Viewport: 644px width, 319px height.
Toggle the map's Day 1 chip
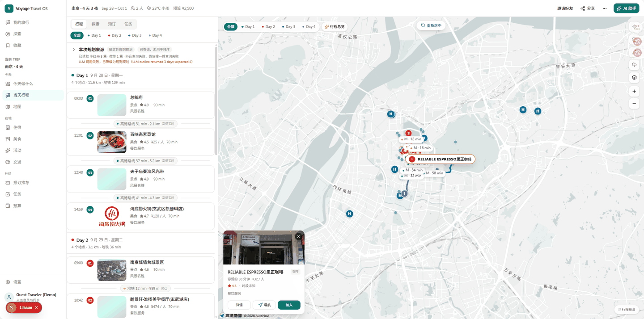[248, 27]
